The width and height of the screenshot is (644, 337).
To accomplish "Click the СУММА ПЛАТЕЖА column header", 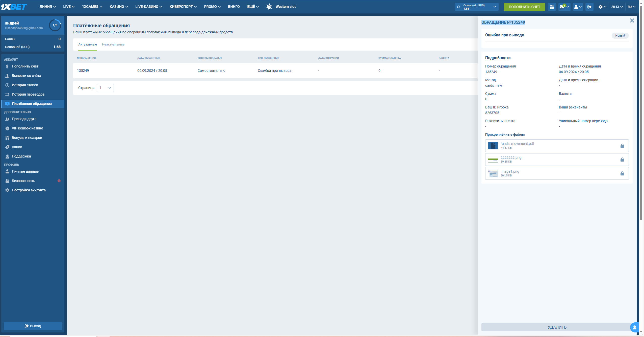I will pyautogui.click(x=390, y=58).
